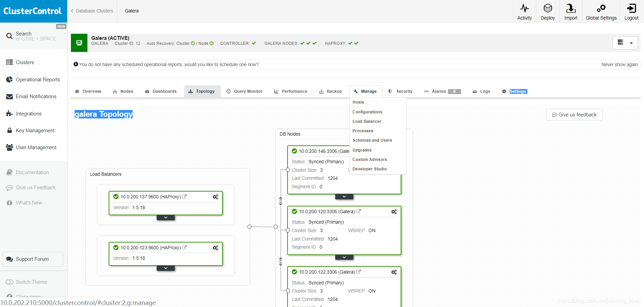This screenshot has height=307, width=644.
Task: Open Key Management in sidebar
Action: pyautogui.click(x=30, y=131)
